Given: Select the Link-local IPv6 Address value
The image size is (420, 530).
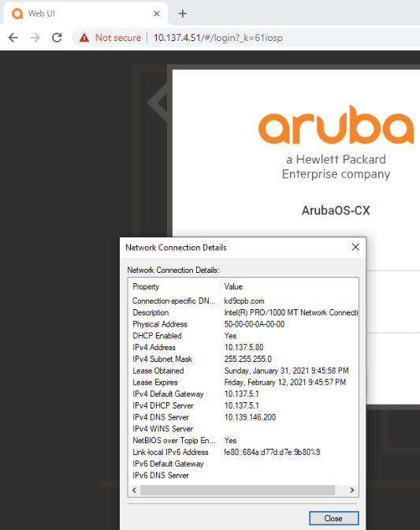Looking at the screenshot, I should 272,452.
